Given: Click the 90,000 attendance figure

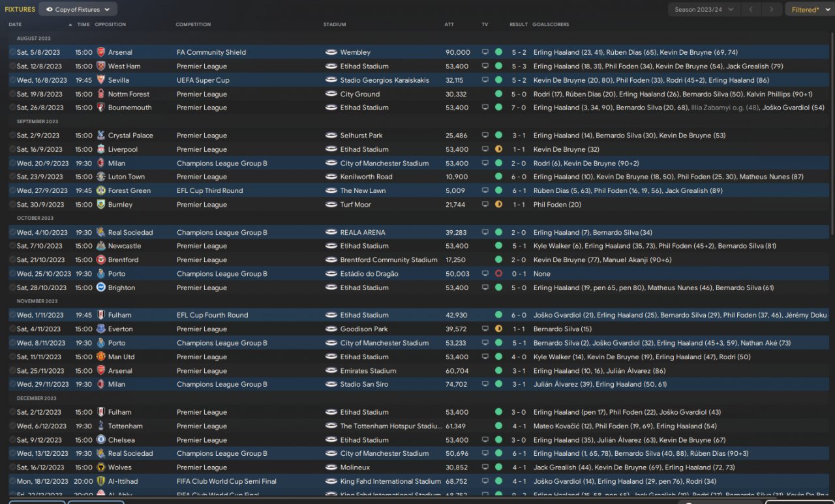Looking at the screenshot, I should pyautogui.click(x=458, y=52).
